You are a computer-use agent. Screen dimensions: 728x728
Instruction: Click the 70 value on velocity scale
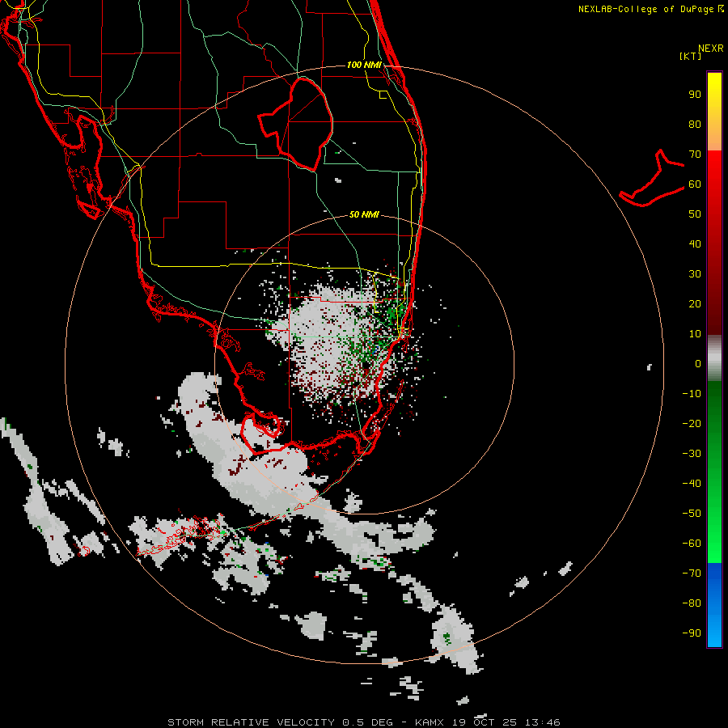coord(695,154)
